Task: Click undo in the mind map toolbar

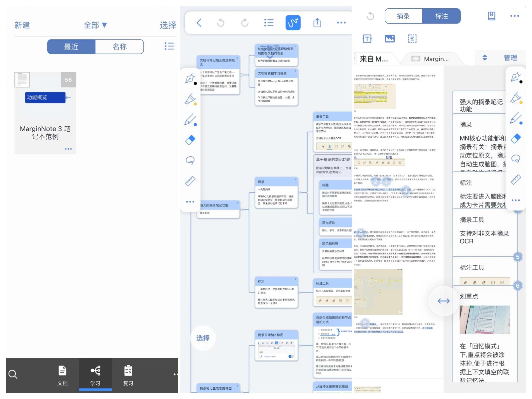Action: point(220,23)
